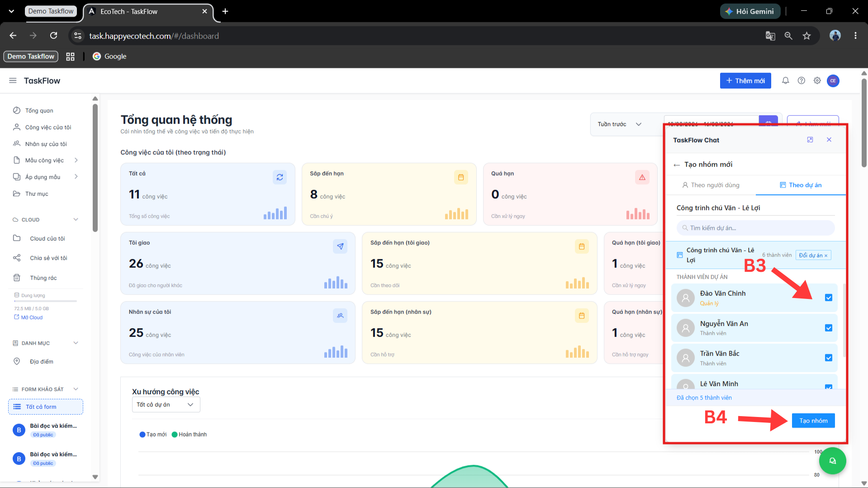Switch to Theo người dùng tab
Image resolution: width=868 pixels, height=488 pixels.
[x=711, y=185]
